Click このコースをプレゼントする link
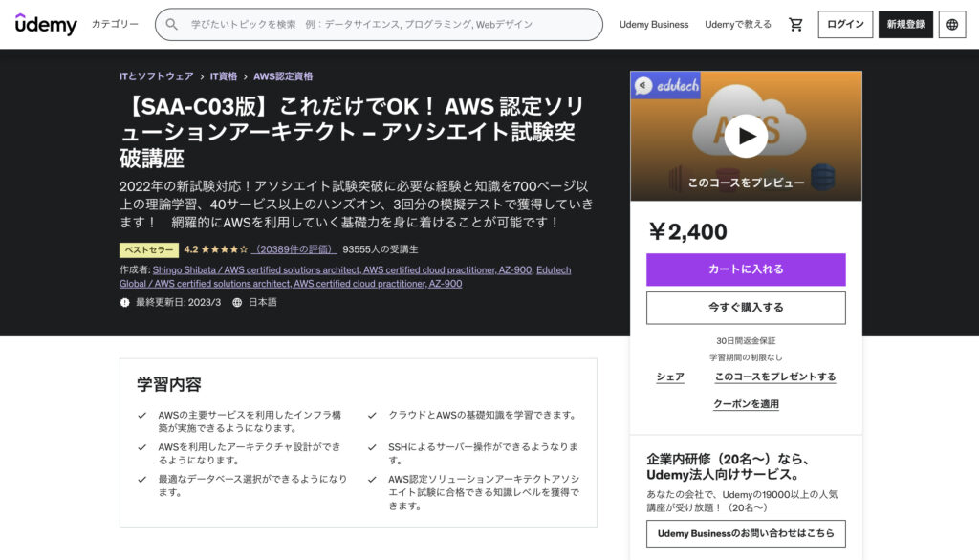Screen dimensions: 979x560 point(774,377)
